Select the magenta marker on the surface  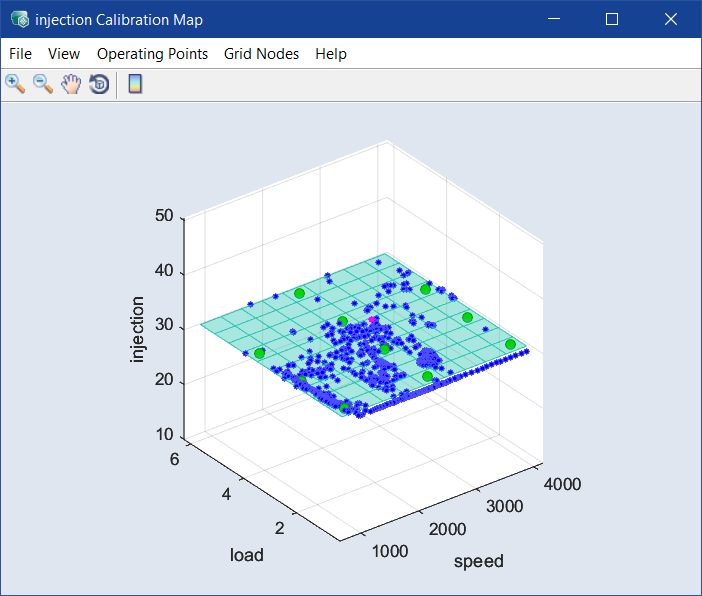(x=374, y=319)
